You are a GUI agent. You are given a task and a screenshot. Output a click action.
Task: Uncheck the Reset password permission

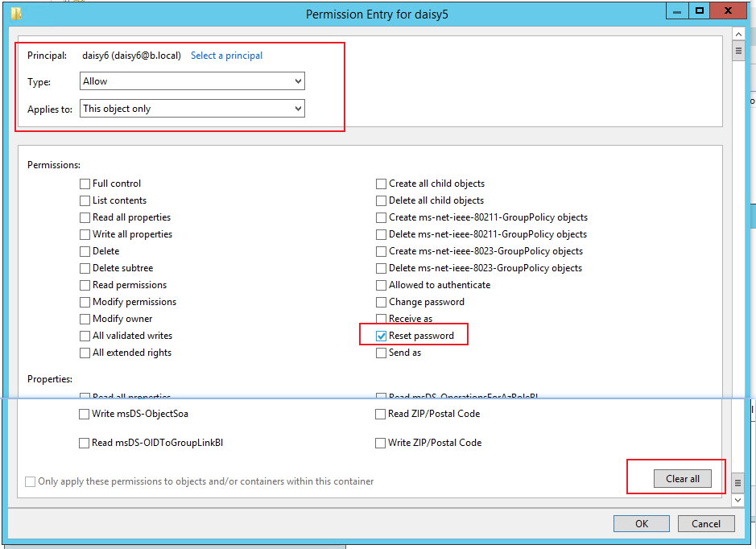(x=380, y=335)
